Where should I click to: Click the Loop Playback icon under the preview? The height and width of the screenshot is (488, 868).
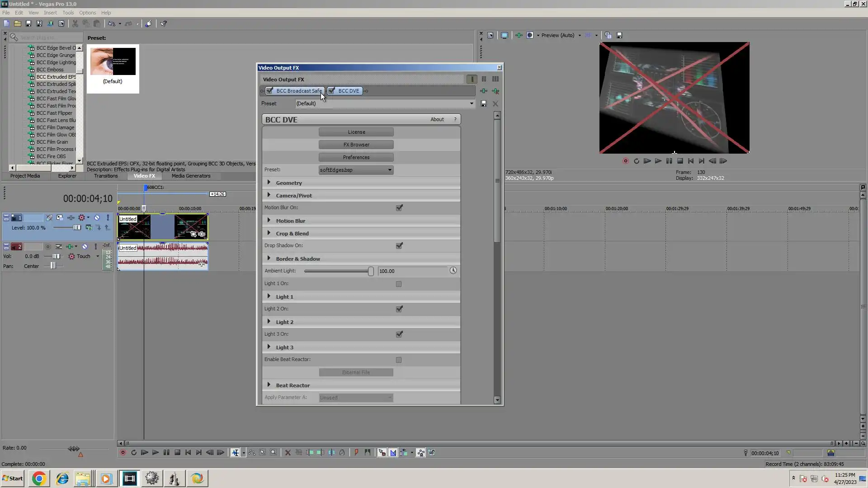[x=636, y=161]
